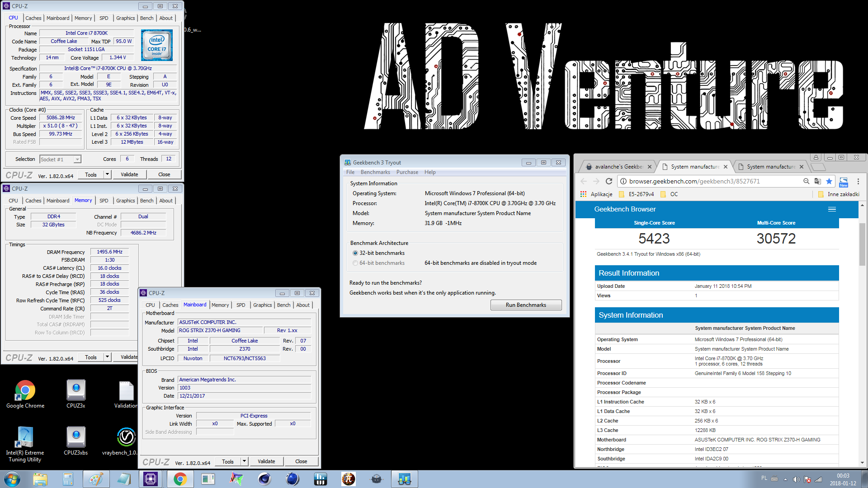Open the OC bookmark folder
The width and height of the screenshot is (868, 488).
[x=669, y=194]
